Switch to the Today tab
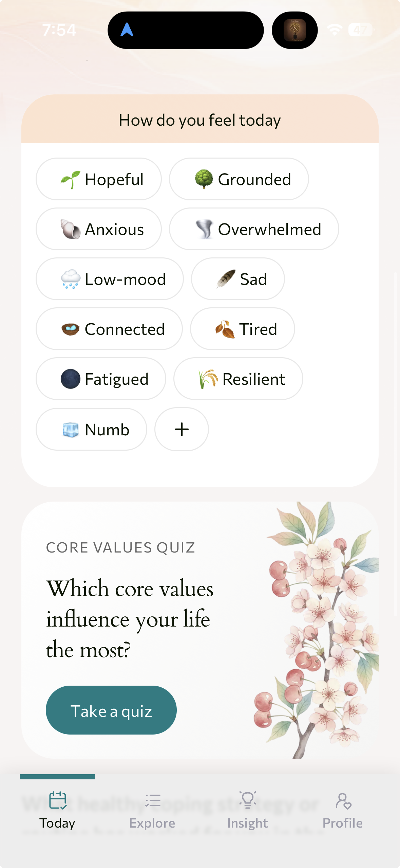This screenshot has height=868, width=400. coord(57,815)
